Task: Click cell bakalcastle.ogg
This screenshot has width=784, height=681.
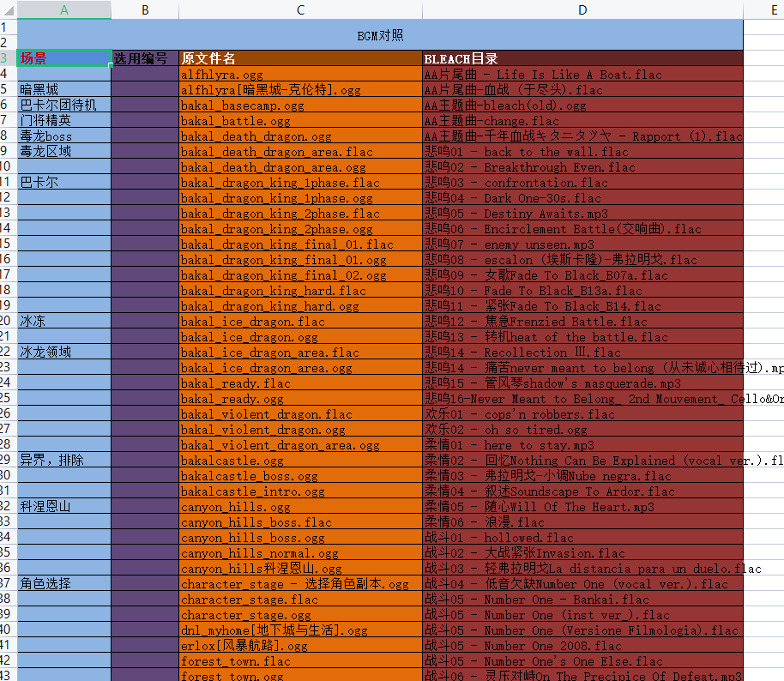Action: (x=300, y=460)
